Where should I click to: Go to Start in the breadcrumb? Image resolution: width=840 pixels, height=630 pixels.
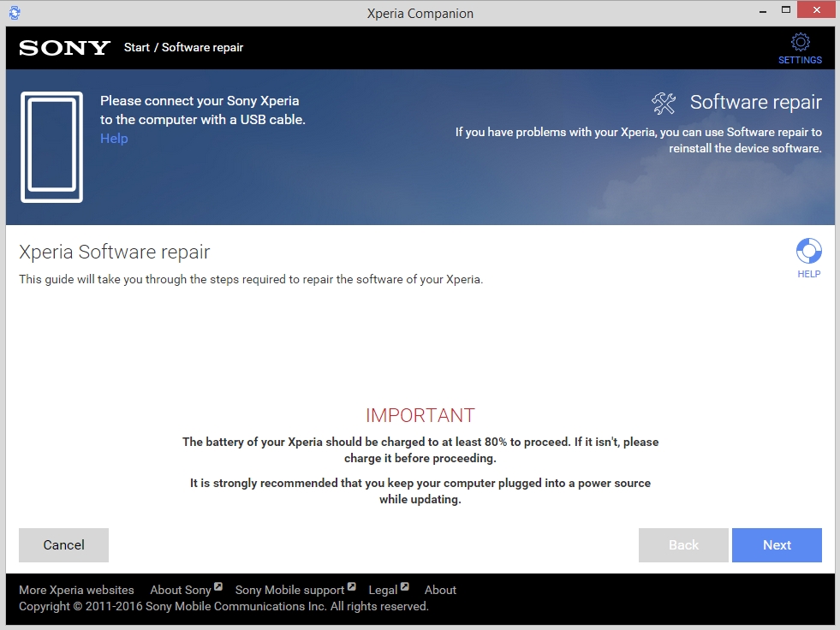click(x=136, y=48)
